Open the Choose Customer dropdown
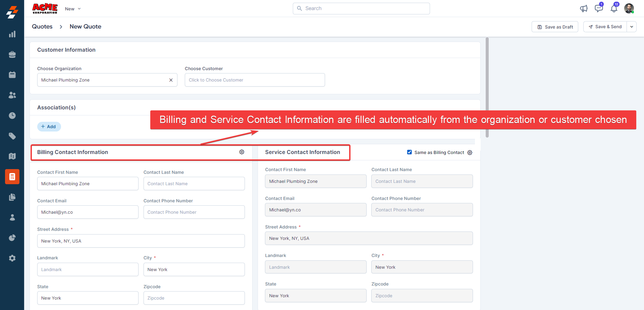This screenshot has height=310, width=644. coord(255,80)
